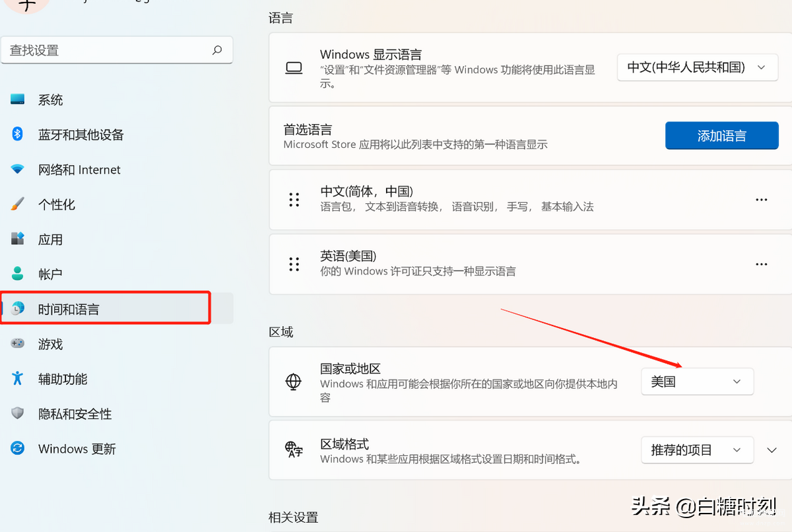
Task: Click the Accounts person icon
Action: tap(18, 273)
